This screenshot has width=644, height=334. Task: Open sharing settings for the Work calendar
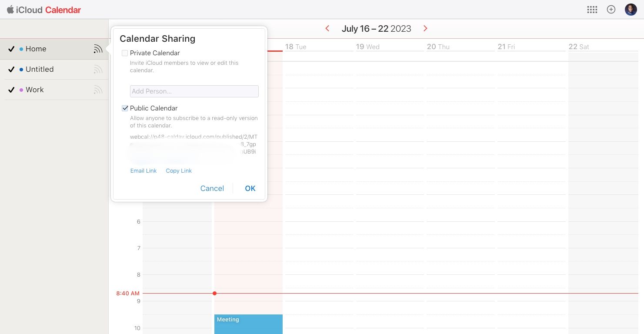98,90
